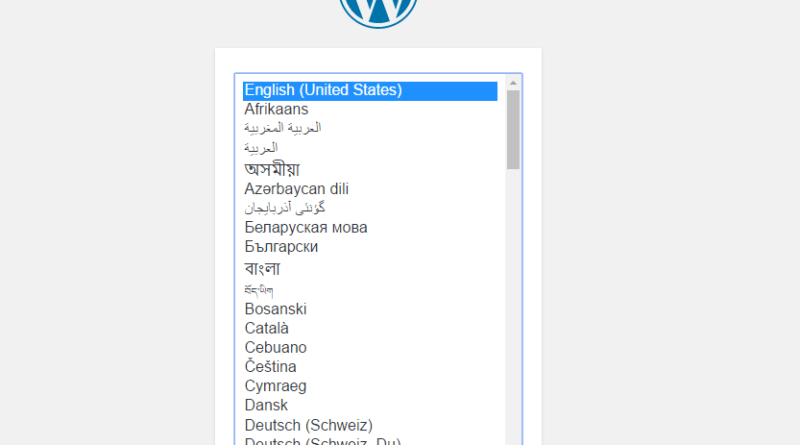The height and width of the screenshot is (445, 800).
Task: Pick Беларуская мова language option
Action: (305, 227)
